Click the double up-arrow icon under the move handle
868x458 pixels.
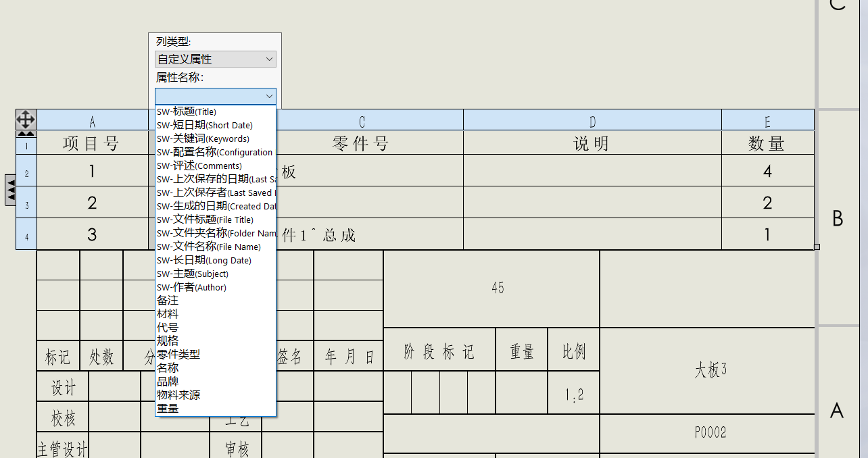[25, 132]
